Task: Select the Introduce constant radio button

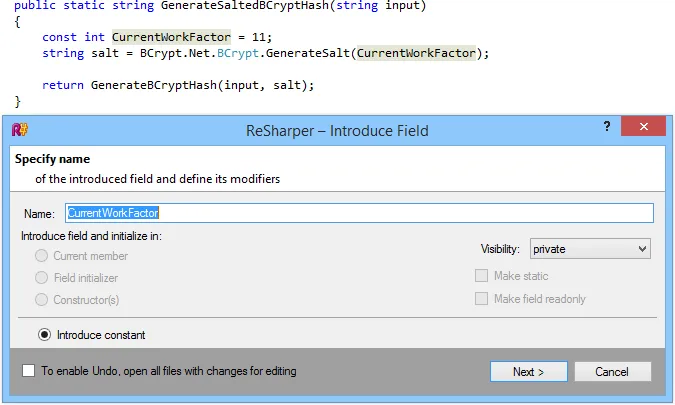Action: click(x=44, y=335)
